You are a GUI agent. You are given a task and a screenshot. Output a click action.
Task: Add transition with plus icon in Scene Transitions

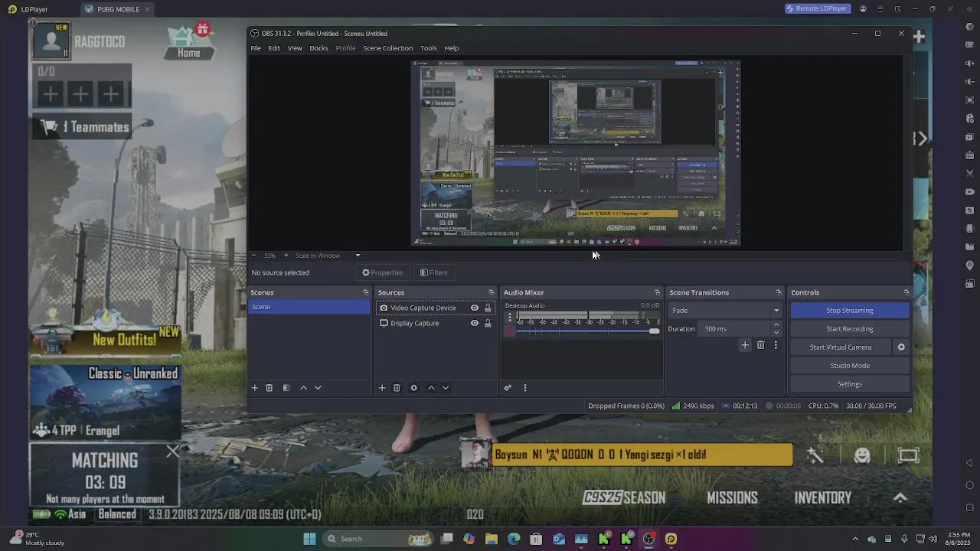(745, 345)
